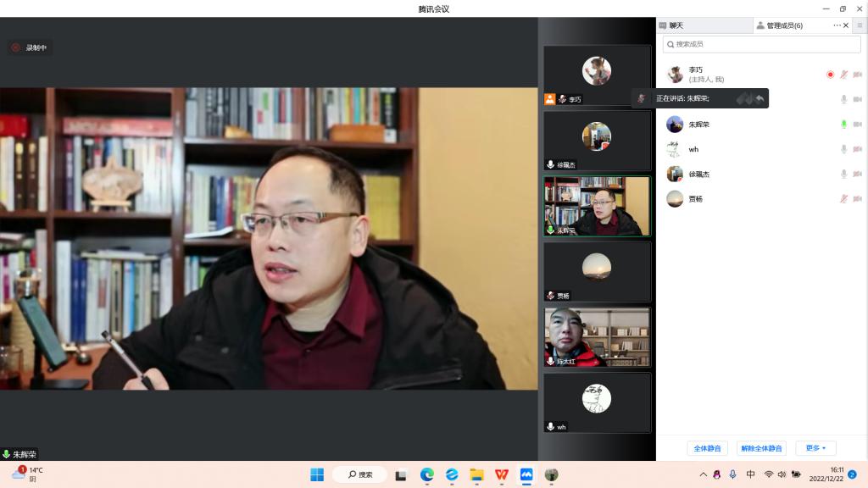Image resolution: width=868 pixels, height=488 pixels.
Task: Click the QQ penguin tray icon
Action: pos(717,474)
